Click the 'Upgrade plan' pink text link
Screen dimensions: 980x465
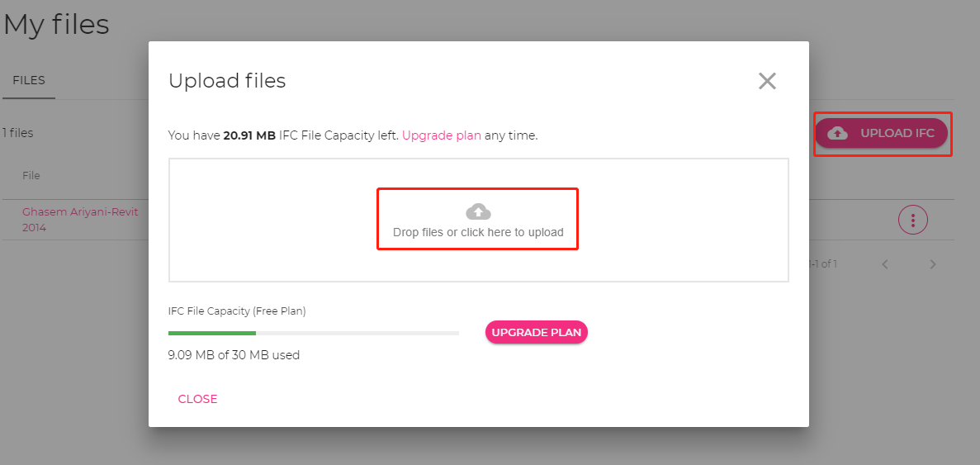(x=441, y=135)
